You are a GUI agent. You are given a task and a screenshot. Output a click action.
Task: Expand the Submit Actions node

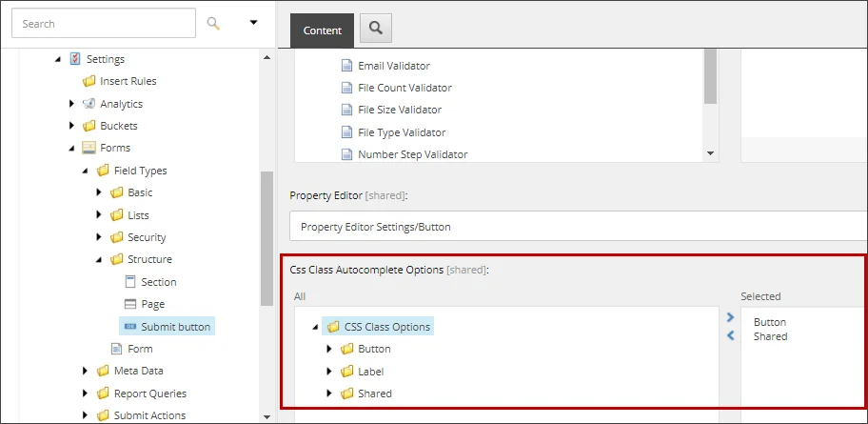click(86, 414)
